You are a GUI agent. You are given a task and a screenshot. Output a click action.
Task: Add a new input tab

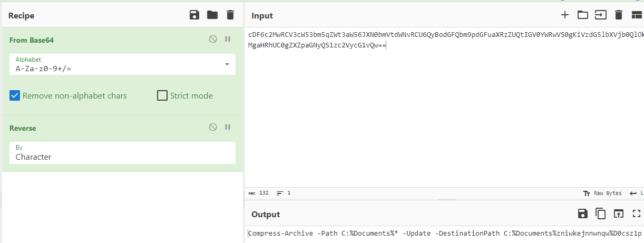[x=565, y=15]
